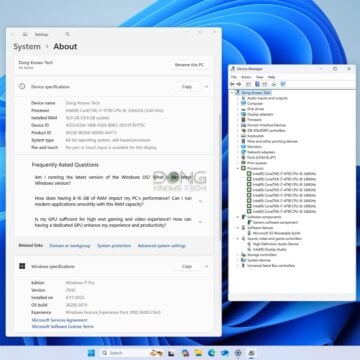Select Computer in the device tree
This screenshot has height=360, width=360.
pyautogui.click(x=255, y=104)
